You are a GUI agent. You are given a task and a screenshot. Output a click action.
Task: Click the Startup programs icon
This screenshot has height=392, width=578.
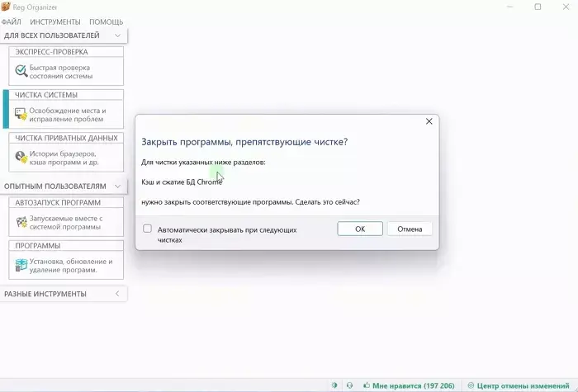click(x=21, y=222)
